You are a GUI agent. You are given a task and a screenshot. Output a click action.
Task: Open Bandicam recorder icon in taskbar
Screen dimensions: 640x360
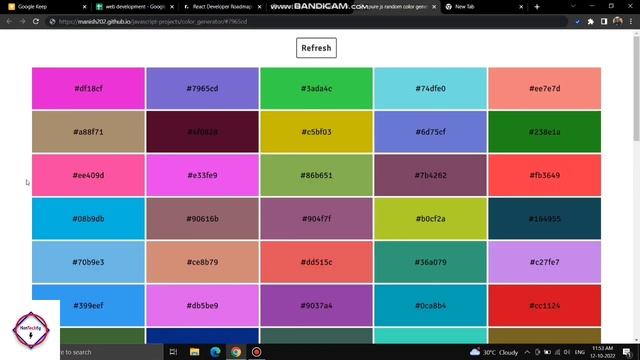[256, 352]
